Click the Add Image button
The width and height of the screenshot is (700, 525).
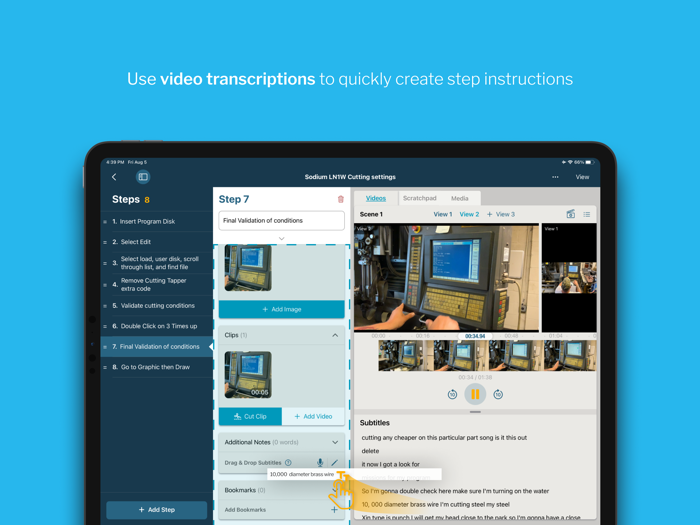point(281,309)
